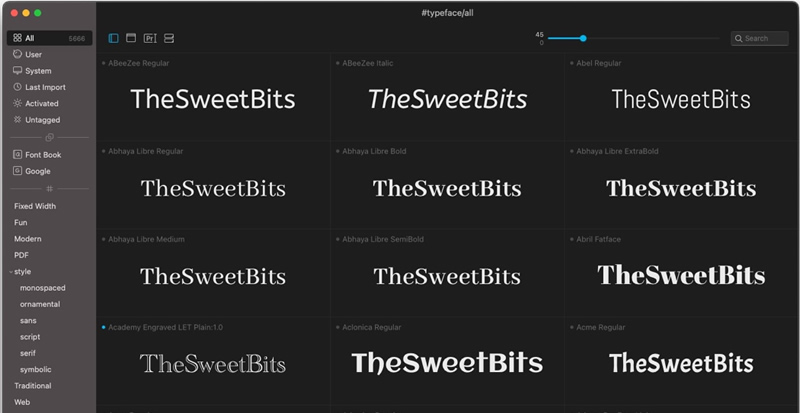This screenshot has height=413, width=800.
Task: Click the Abhaya Libre Medium font name
Action: [x=146, y=239]
